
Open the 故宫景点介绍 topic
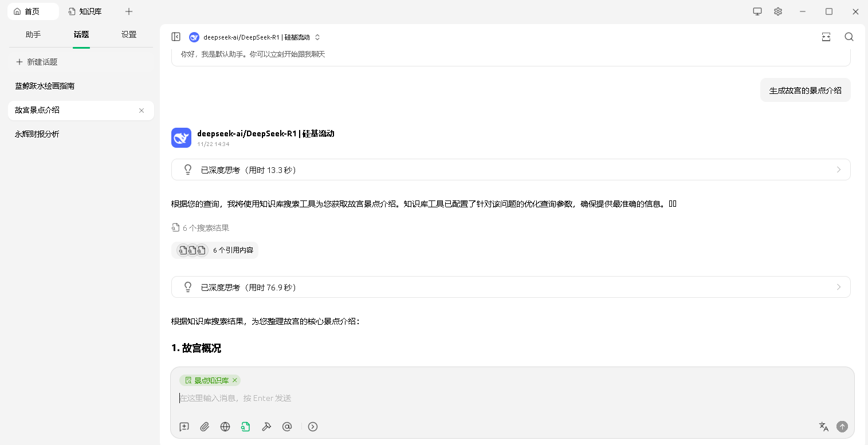81,110
